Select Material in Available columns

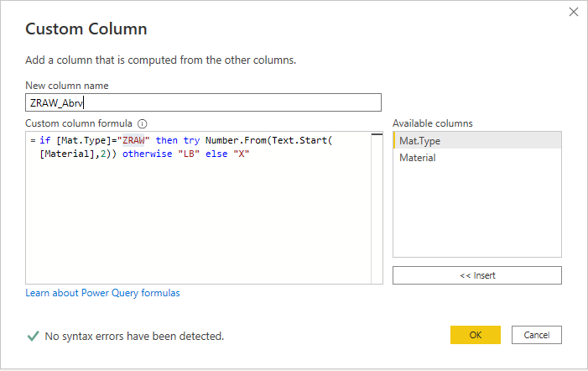click(x=477, y=158)
